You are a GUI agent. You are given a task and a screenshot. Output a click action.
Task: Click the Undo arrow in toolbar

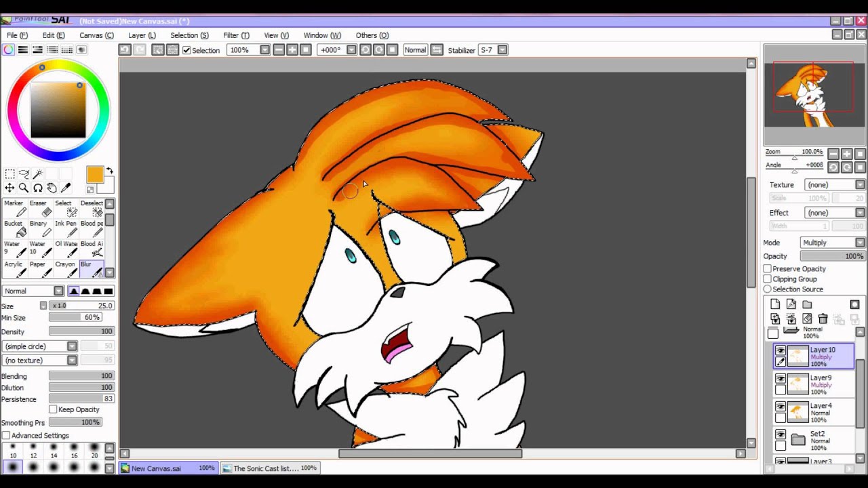pos(124,49)
